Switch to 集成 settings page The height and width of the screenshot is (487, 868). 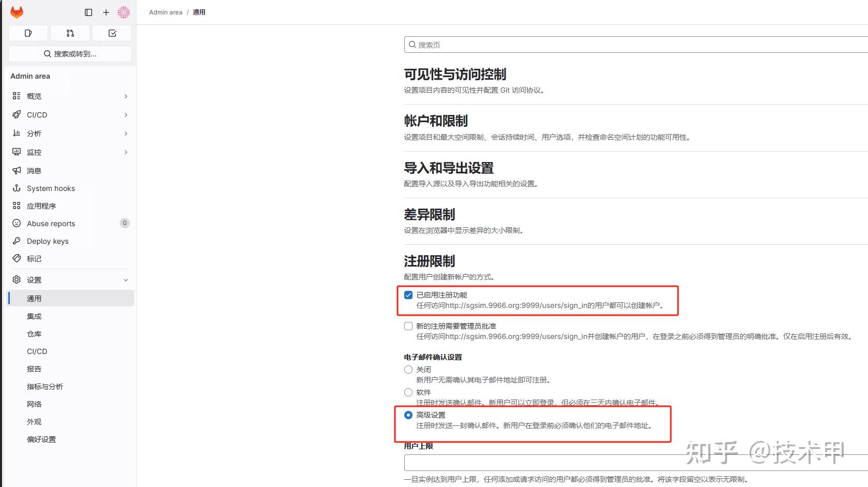click(34, 316)
